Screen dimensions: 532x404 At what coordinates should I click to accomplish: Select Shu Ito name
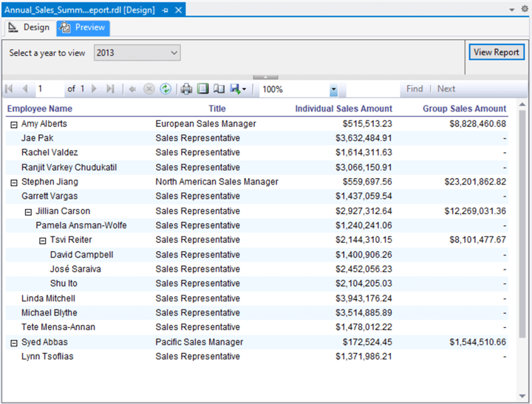(x=64, y=283)
